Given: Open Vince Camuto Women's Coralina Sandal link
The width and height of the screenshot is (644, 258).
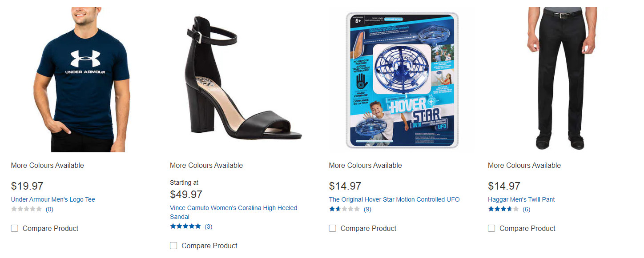Looking at the screenshot, I should 233,208.
